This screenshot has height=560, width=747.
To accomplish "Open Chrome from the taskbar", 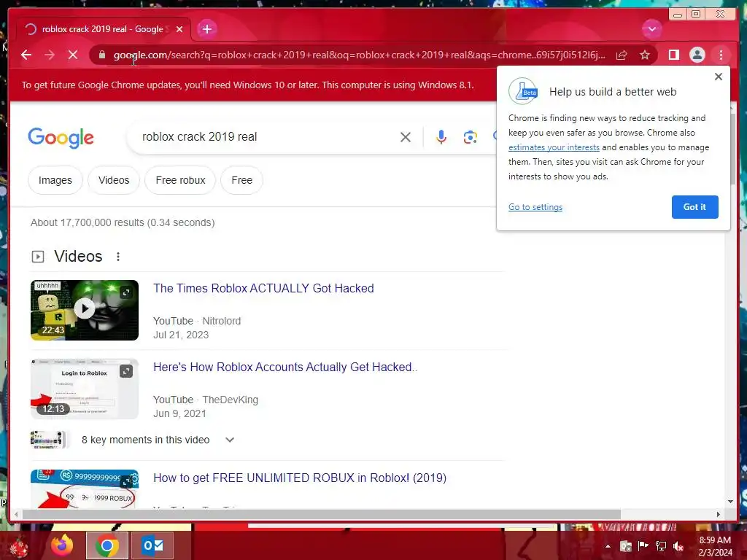I will tap(107, 545).
